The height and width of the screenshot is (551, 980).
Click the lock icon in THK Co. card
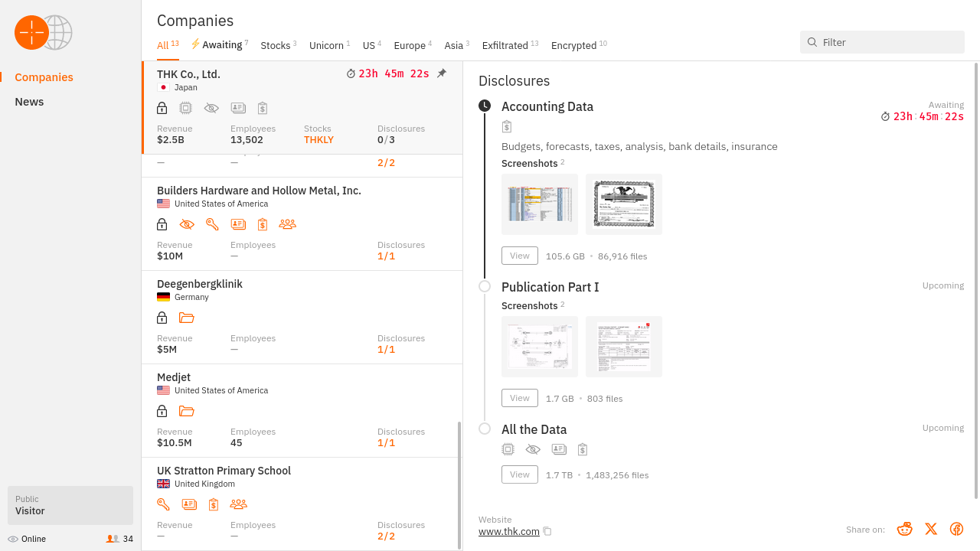click(162, 108)
